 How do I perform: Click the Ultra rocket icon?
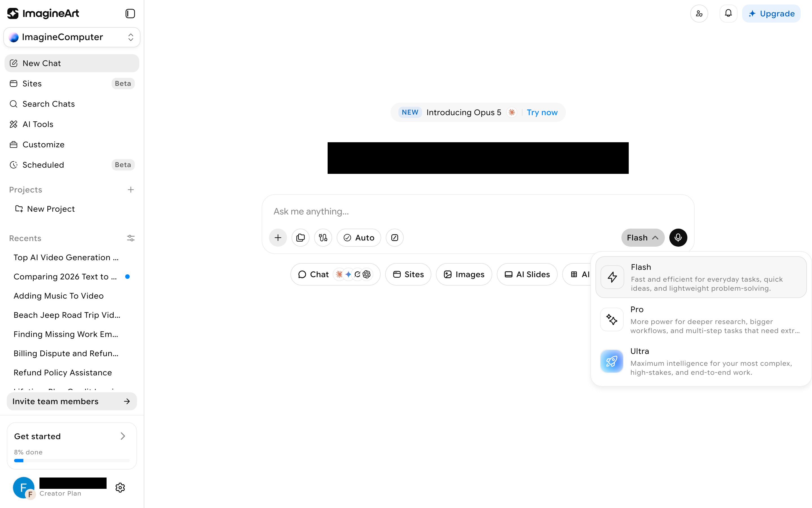[612, 361]
